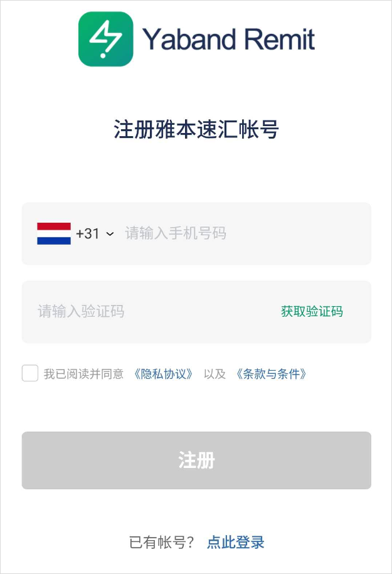Viewport: 392px width, 574px height.
Task: Tick the agreement checkbox
Action: (x=30, y=373)
